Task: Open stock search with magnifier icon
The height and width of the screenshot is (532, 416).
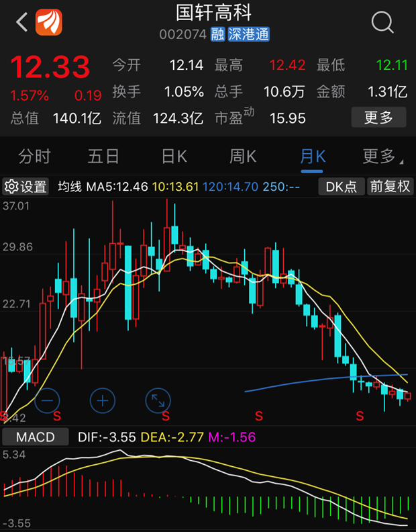Action: click(x=382, y=22)
